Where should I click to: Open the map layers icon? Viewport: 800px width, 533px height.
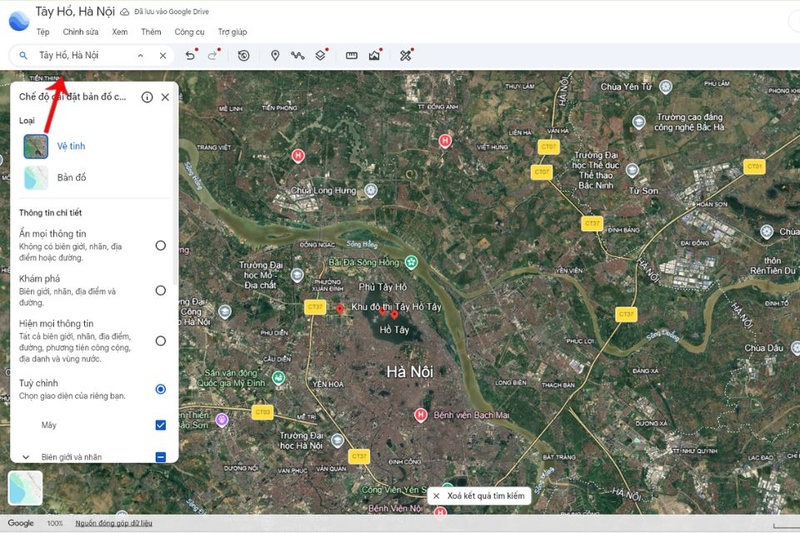[320, 55]
